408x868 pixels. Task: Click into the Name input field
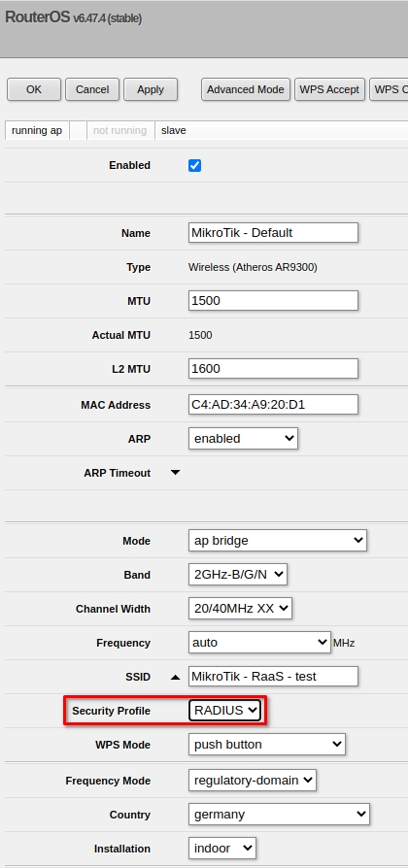[x=274, y=232]
